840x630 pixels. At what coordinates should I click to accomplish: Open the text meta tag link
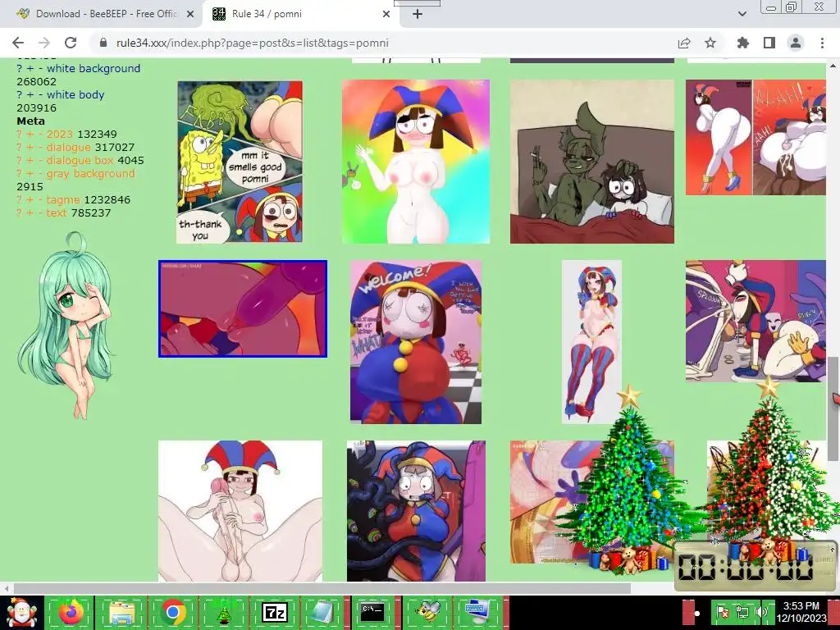pyautogui.click(x=57, y=212)
